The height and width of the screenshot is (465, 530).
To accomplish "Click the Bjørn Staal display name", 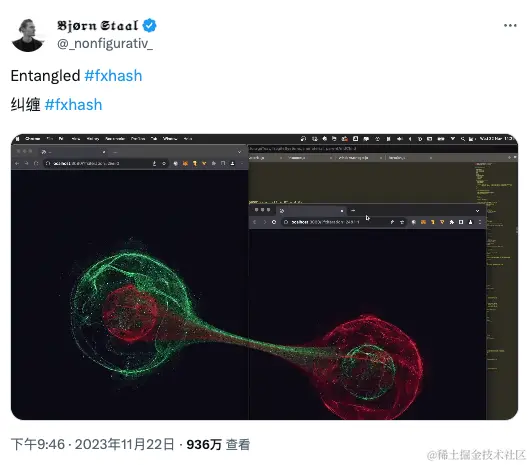I will tap(98, 26).
